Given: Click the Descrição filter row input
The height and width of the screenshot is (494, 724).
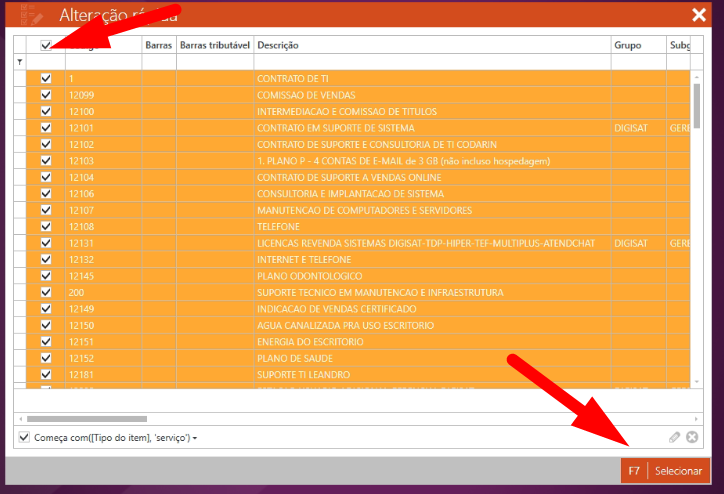Looking at the screenshot, I should [430, 62].
